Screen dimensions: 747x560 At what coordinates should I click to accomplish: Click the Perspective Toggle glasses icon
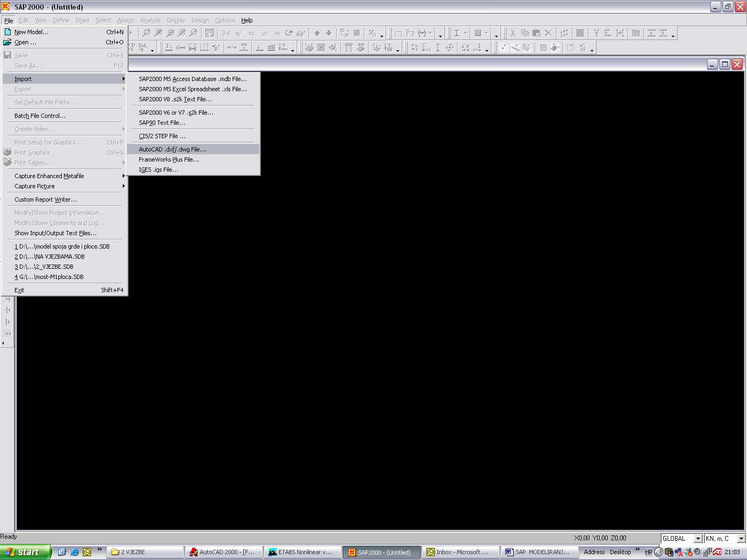click(x=301, y=33)
